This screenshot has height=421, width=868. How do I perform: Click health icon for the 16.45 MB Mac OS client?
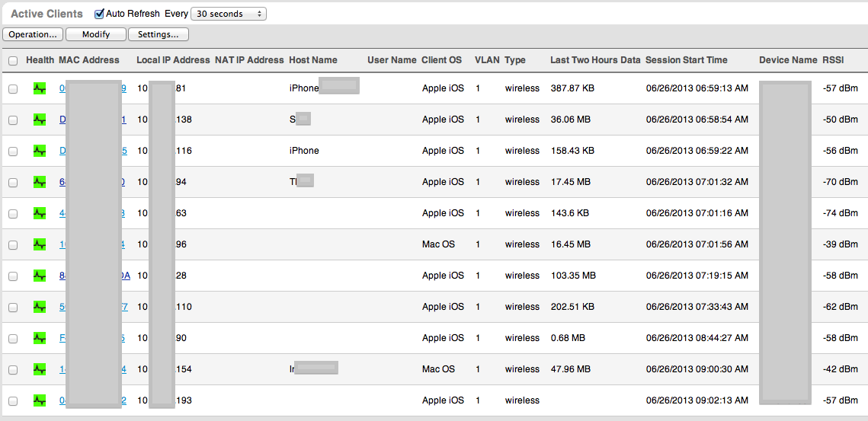point(40,244)
